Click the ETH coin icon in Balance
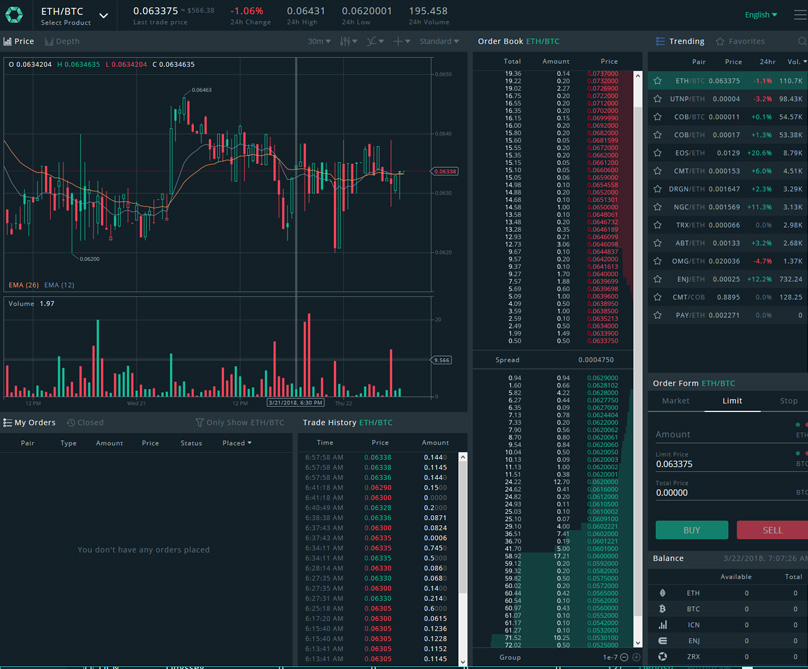 (663, 593)
